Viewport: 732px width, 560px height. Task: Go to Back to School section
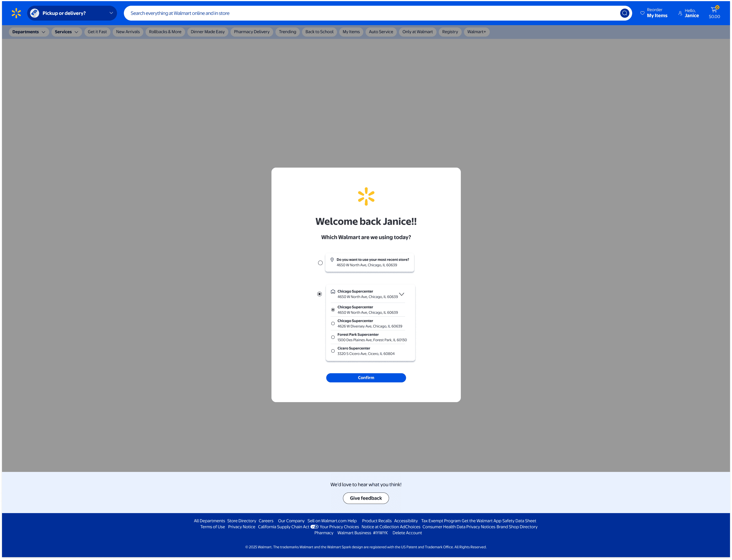319,32
